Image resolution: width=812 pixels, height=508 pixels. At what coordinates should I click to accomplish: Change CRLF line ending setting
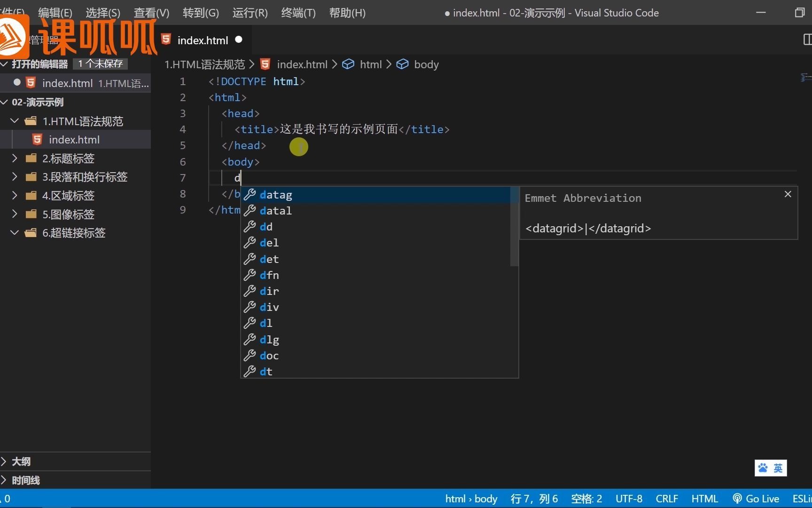tap(667, 499)
